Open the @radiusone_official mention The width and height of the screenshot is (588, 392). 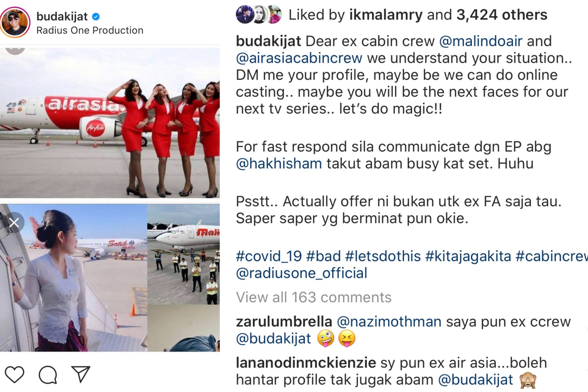pyautogui.click(x=301, y=273)
